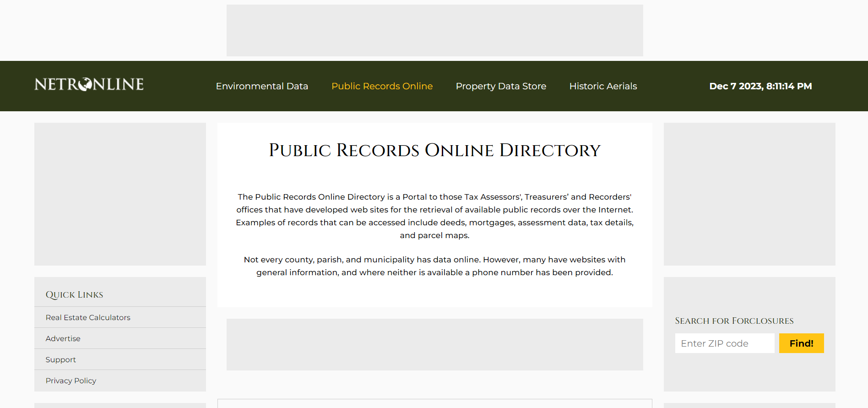Viewport: 868px width, 408px height.
Task: Click the Search for Forclosures heading
Action: pyautogui.click(x=734, y=321)
